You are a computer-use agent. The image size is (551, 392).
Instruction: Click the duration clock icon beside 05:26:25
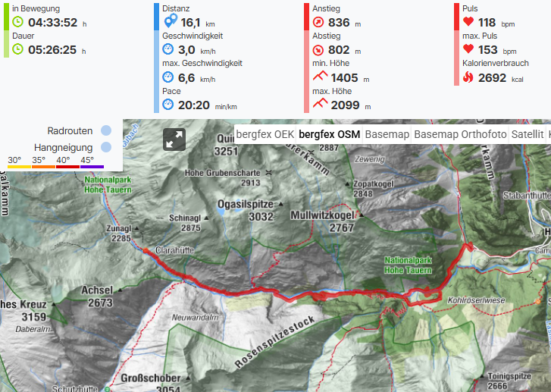[x=18, y=49]
